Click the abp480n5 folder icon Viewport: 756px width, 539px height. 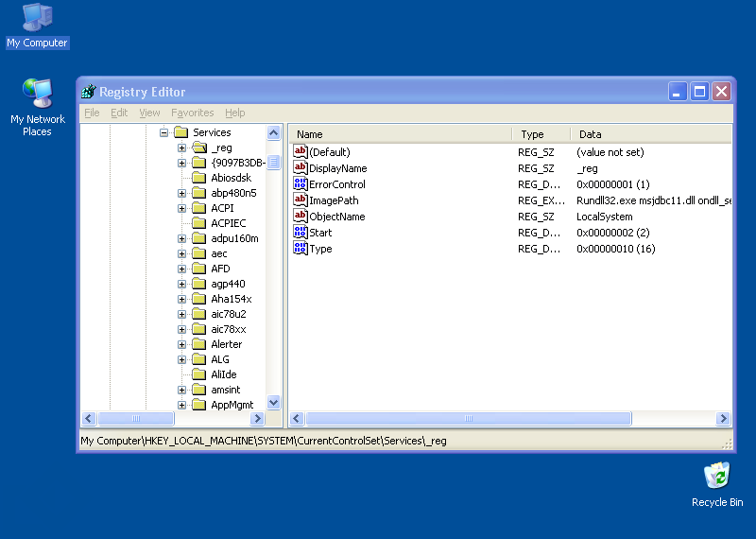coord(199,193)
